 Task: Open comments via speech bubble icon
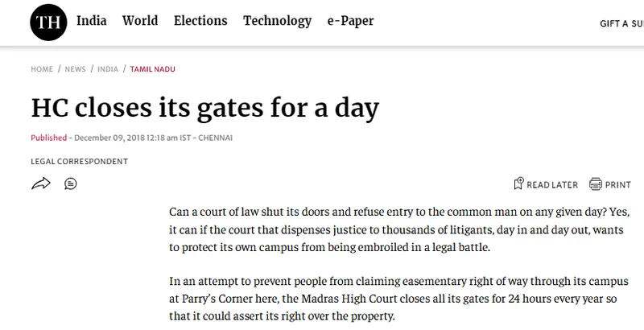pos(71,184)
